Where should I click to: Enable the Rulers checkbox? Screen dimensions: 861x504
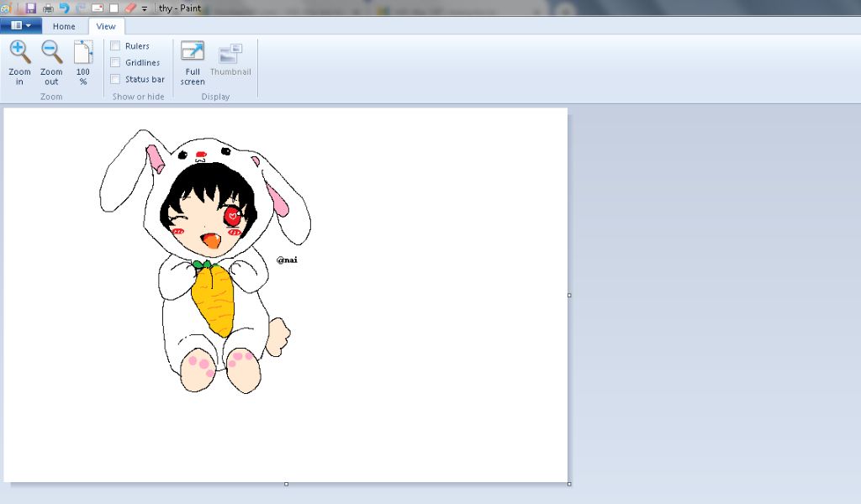click(x=116, y=46)
